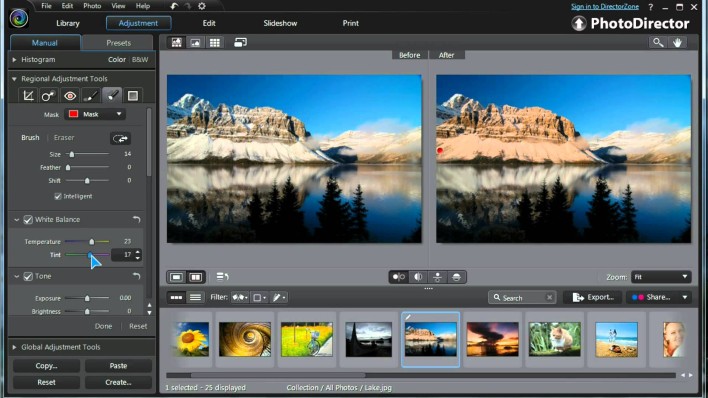Expand the Histogram section
The width and height of the screenshot is (708, 398).
(14, 60)
